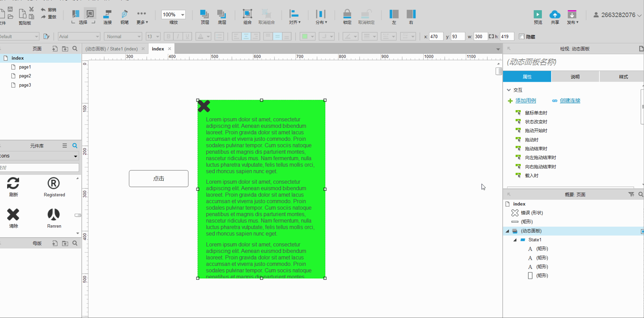
Task: Open the 更多 more tools dropdown
Action: point(142,17)
